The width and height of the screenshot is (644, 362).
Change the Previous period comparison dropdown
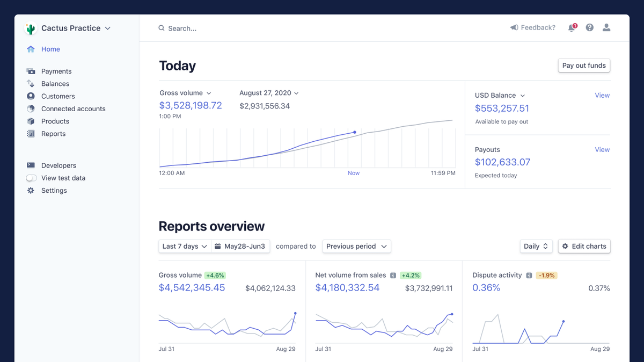(356, 246)
